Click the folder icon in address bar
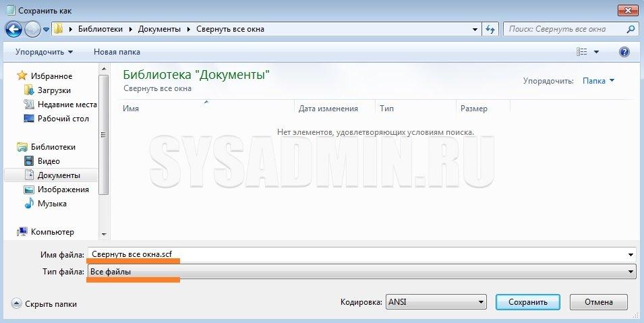Image resolution: width=644 pixels, height=323 pixels. tap(59, 29)
